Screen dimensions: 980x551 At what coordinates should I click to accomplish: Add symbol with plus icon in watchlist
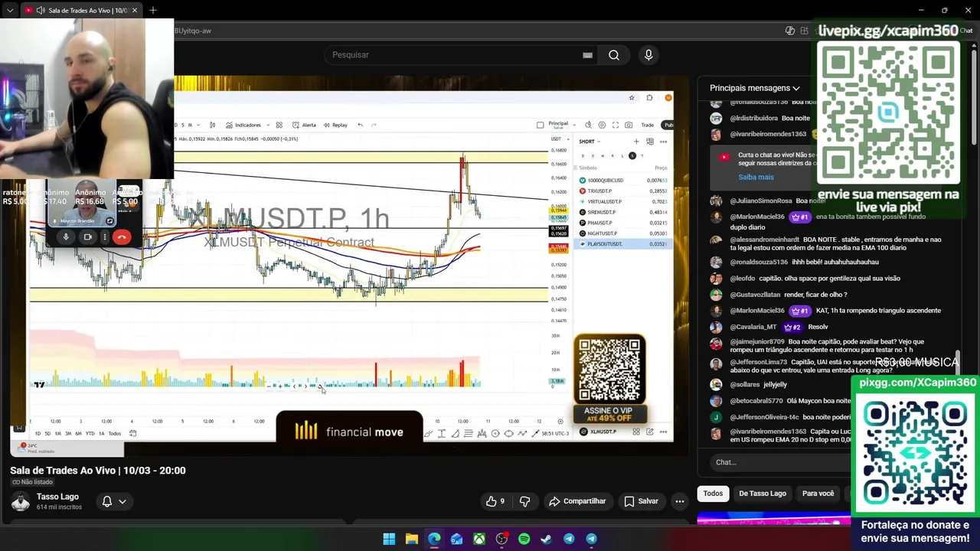click(x=636, y=142)
